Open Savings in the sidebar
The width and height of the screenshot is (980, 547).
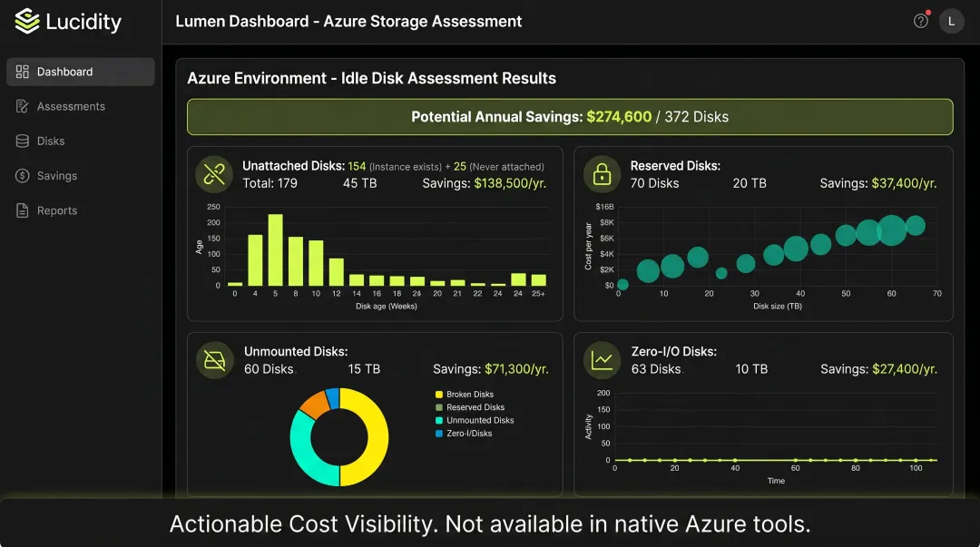(x=81, y=176)
